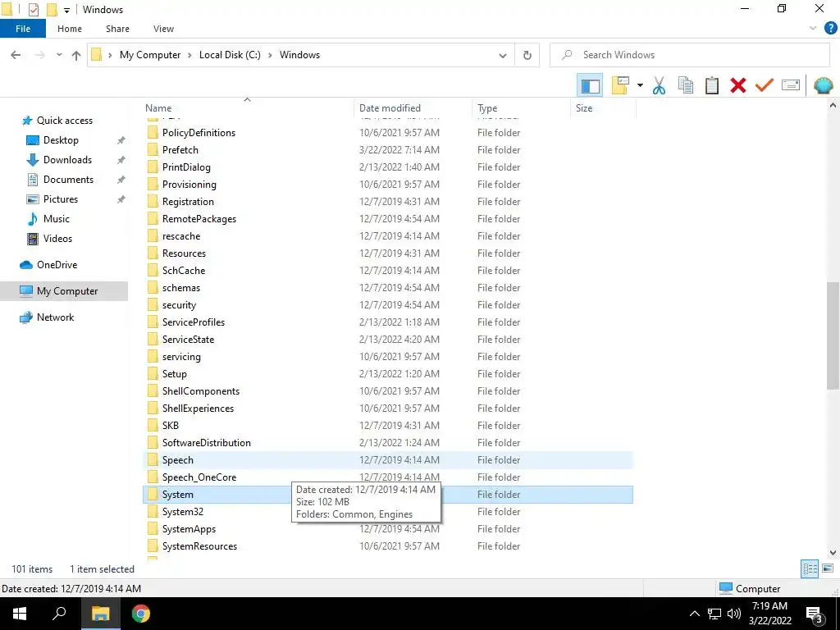
Task: Sort by the Size column header
Action: coord(603,107)
